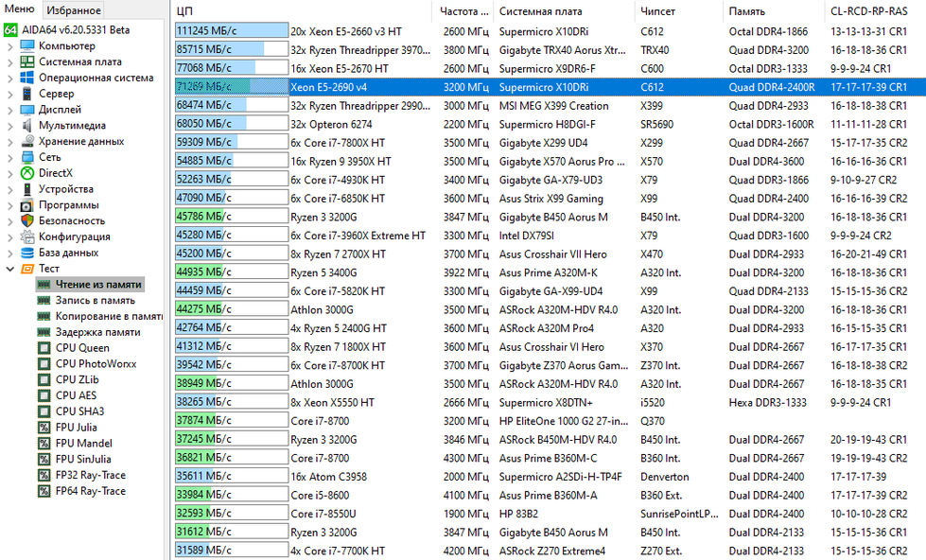Select the 32x Opteron 6274 row
This screenshot has width=926, height=560.
pos(550,124)
